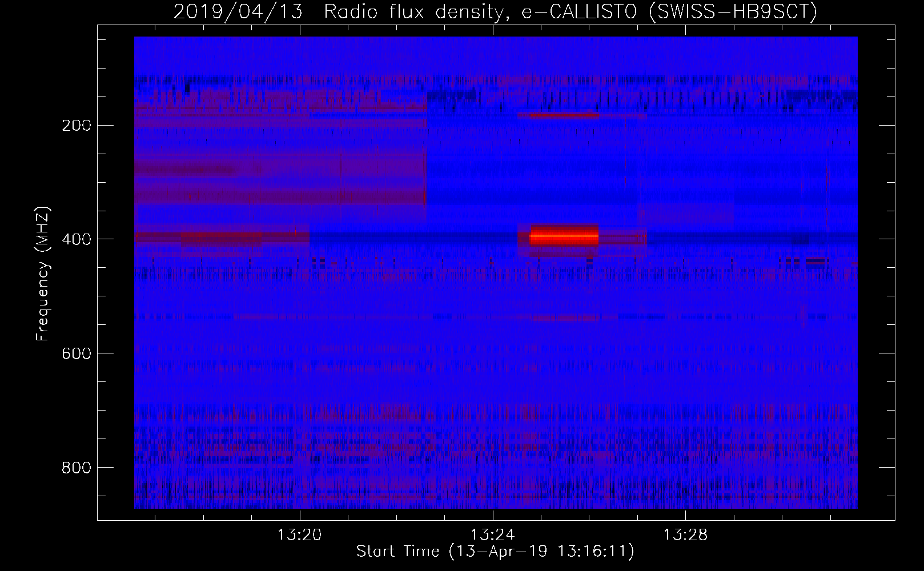Click the "Frequency (MHZ)" axis label
Viewport: 924px width, 571px height.
point(43,274)
